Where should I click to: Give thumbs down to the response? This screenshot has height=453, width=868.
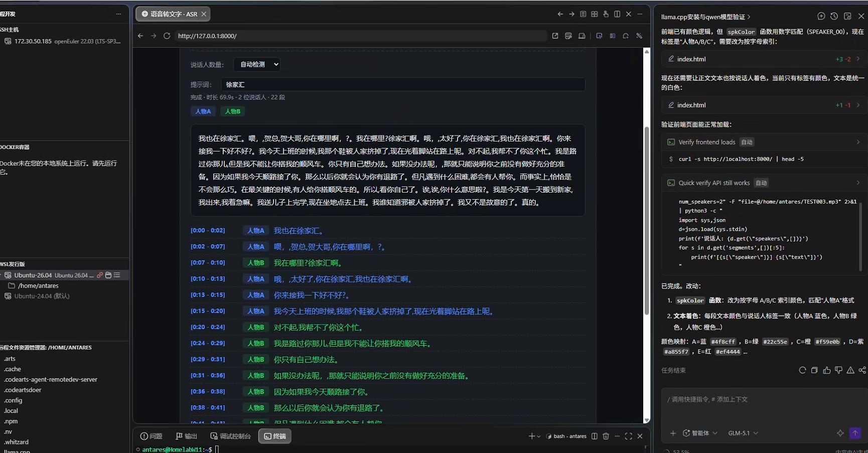838,370
